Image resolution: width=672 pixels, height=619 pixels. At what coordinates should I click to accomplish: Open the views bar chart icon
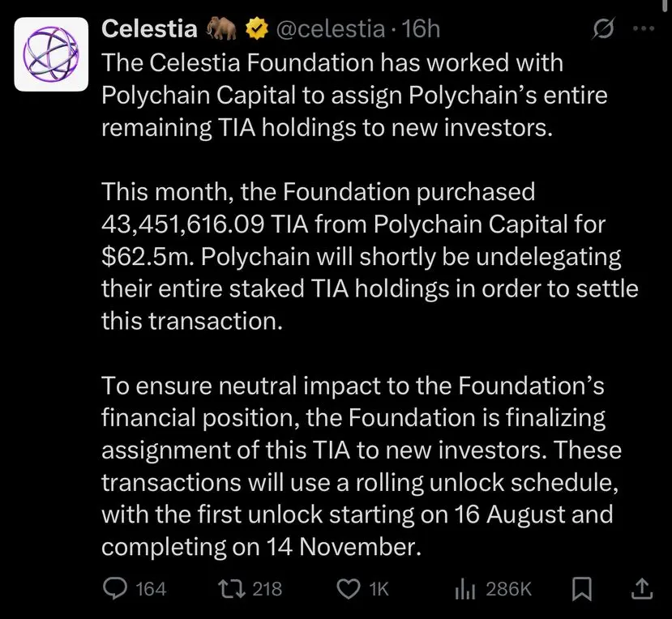pyautogui.click(x=465, y=589)
